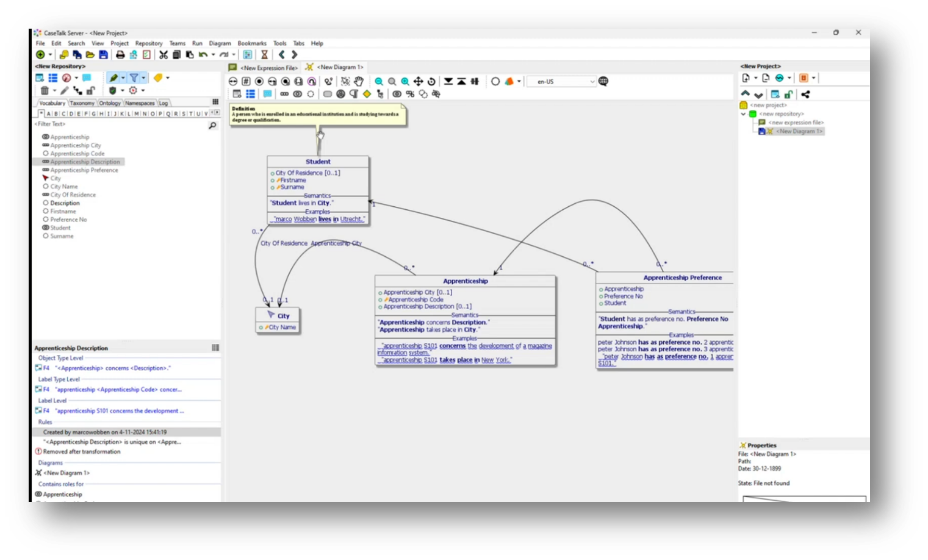The width and height of the screenshot is (928, 560).
Task: Toggle the highlighted filter funnel button
Action: point(134,77)
